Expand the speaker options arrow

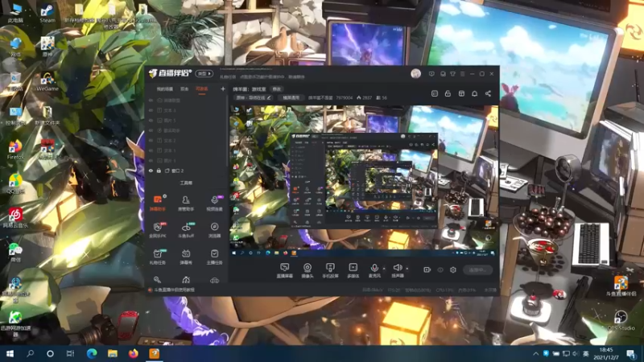[407, 269]
